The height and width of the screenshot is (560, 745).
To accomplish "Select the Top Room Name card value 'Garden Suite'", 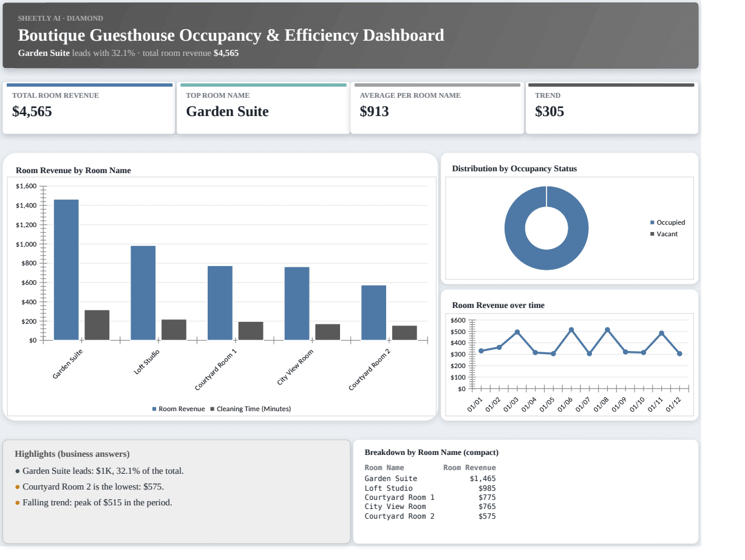I will point(227,111).
